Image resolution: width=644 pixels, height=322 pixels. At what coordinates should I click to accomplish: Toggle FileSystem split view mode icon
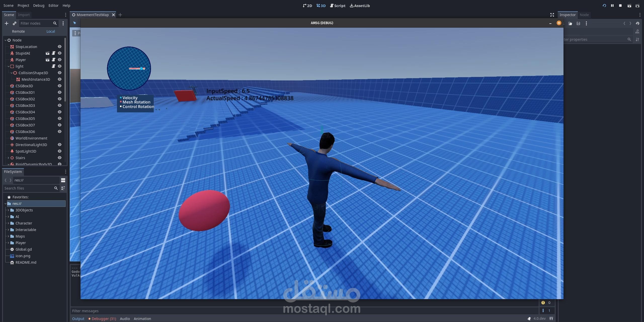[x=63, y=180]
